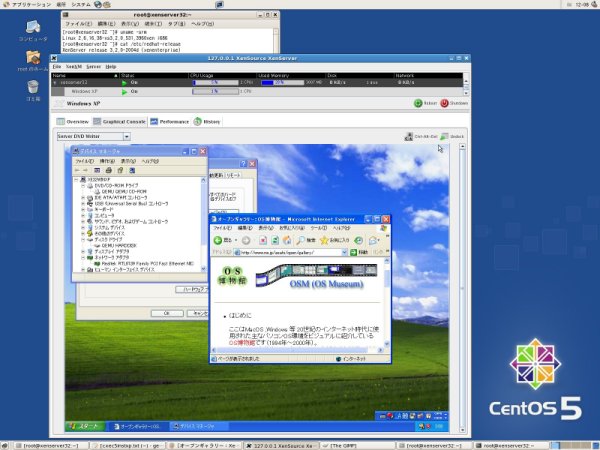This screenshot has width=600, height=450.
Task: Collapse the xenserver32 host row
Action: tap(55, 83)
